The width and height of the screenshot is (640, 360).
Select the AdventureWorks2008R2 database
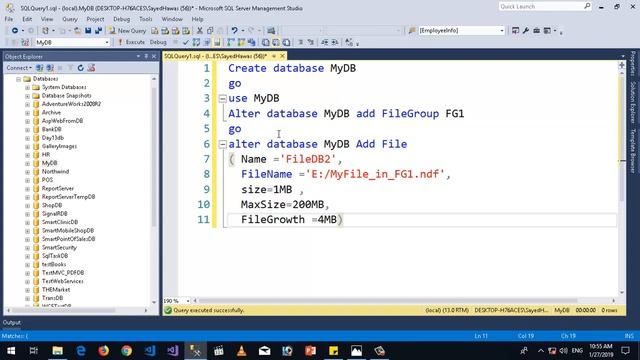(71, 104)
